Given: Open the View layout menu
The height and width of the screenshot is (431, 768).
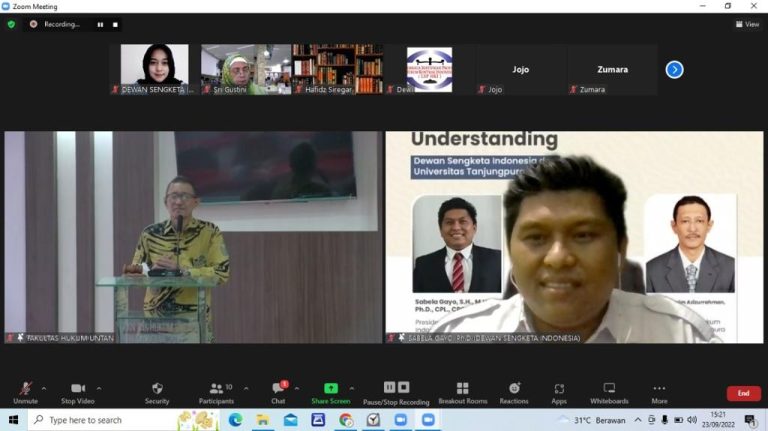Looking at the screenshot, I should (747, 24).
